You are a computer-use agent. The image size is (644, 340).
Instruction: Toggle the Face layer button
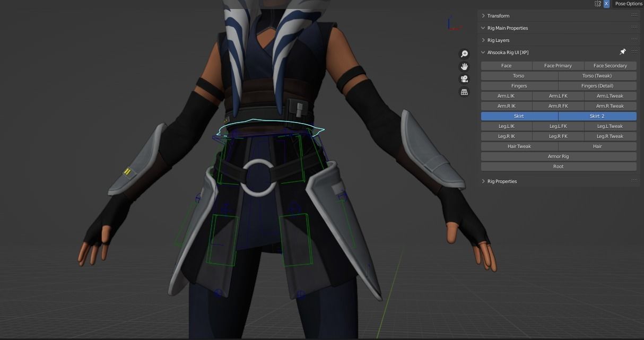tap(507, 66)
